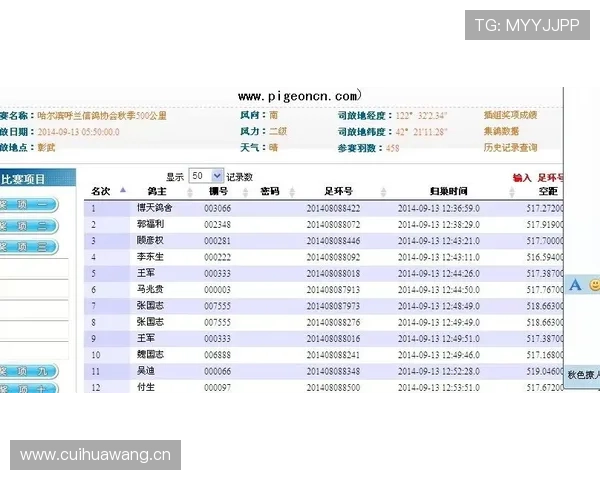Select 奖项九 button in sidebar

point(29,371)
